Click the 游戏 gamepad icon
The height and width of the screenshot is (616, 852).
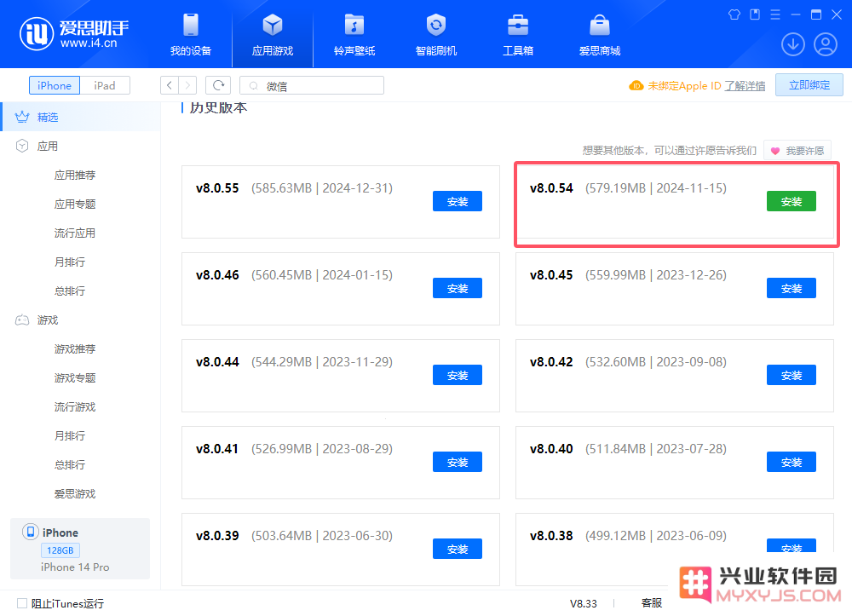tap(22, 320)
